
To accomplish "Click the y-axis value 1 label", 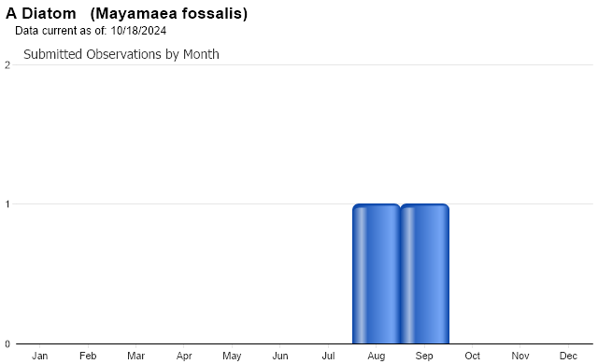I will [x=7, y=204].
